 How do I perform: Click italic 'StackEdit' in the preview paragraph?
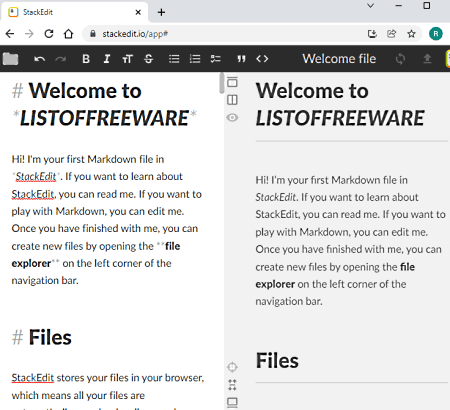pos(276,197)
